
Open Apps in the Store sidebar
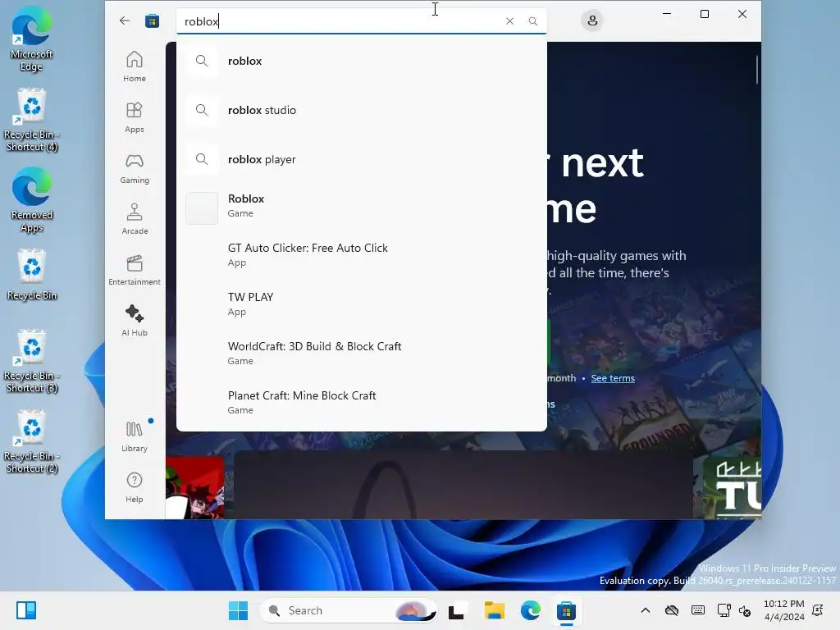click(x=135, y=117)
